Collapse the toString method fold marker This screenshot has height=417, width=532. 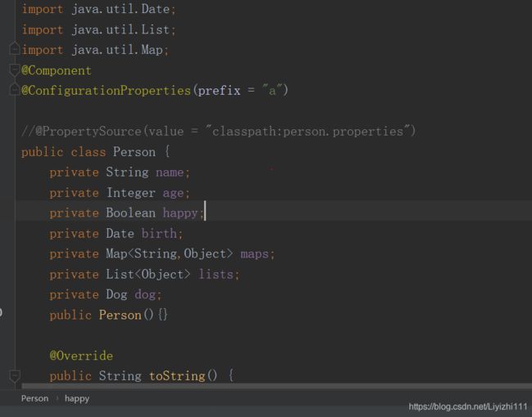click(x=15, y=375)
